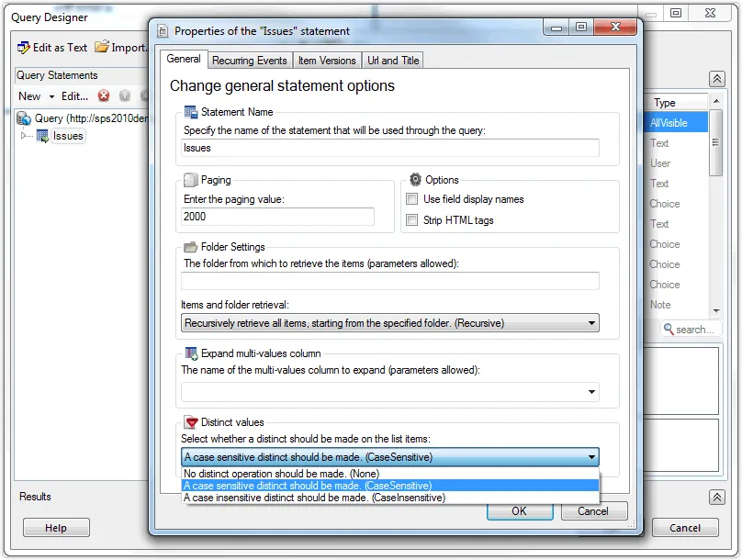Expand the Issues tree node

click(x=25, y=136)
